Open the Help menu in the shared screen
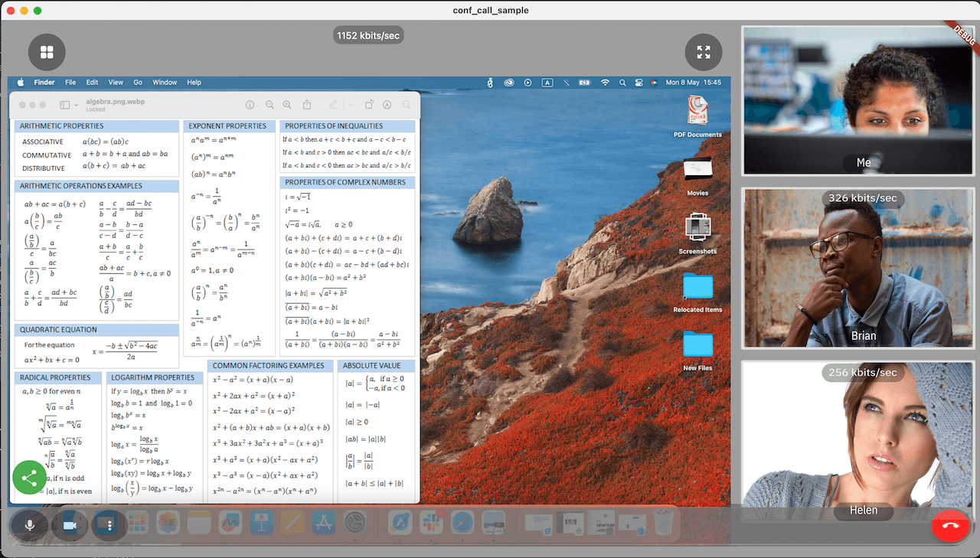Screen dimensions: 980x558 point(194,83)
